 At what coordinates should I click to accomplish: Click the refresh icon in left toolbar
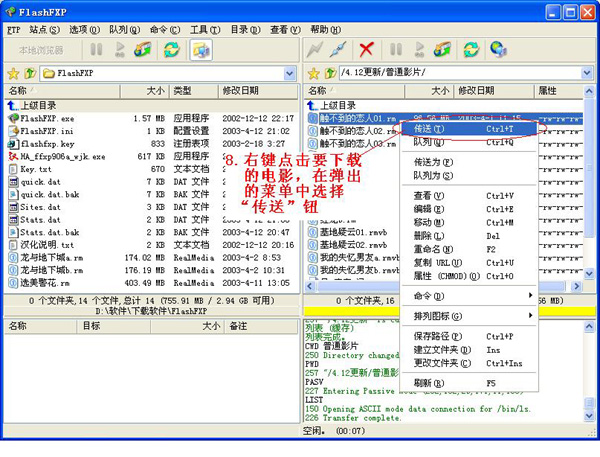(171, 49)
